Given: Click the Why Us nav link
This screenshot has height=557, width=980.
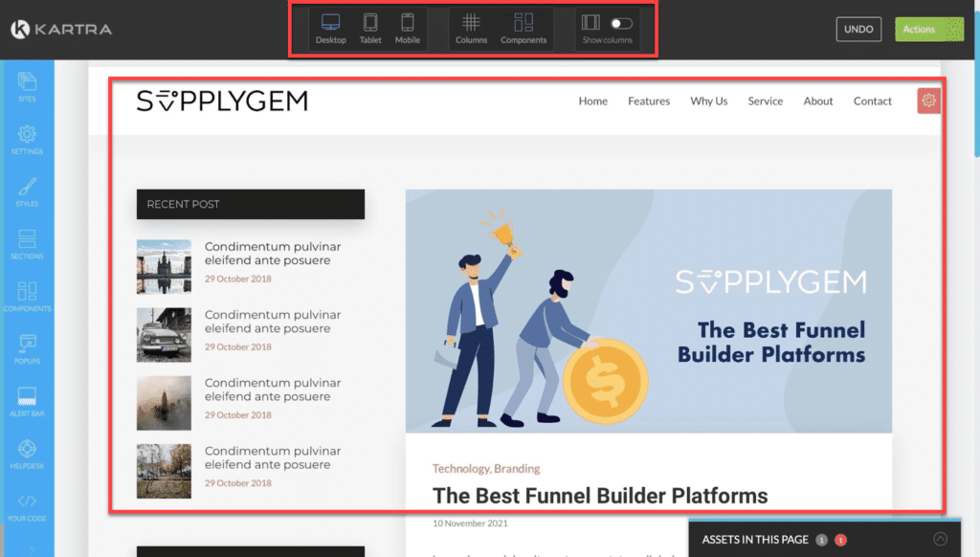Looking at the screenshot, I should (x=709, y=101).
